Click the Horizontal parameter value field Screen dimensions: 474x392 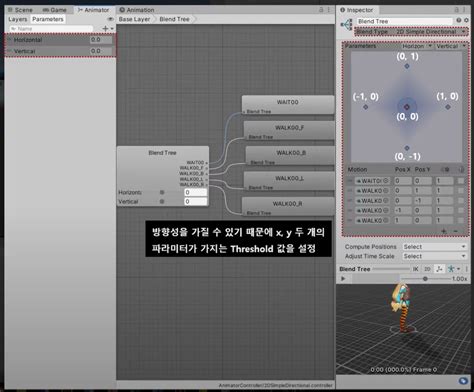tap(101, 40)
